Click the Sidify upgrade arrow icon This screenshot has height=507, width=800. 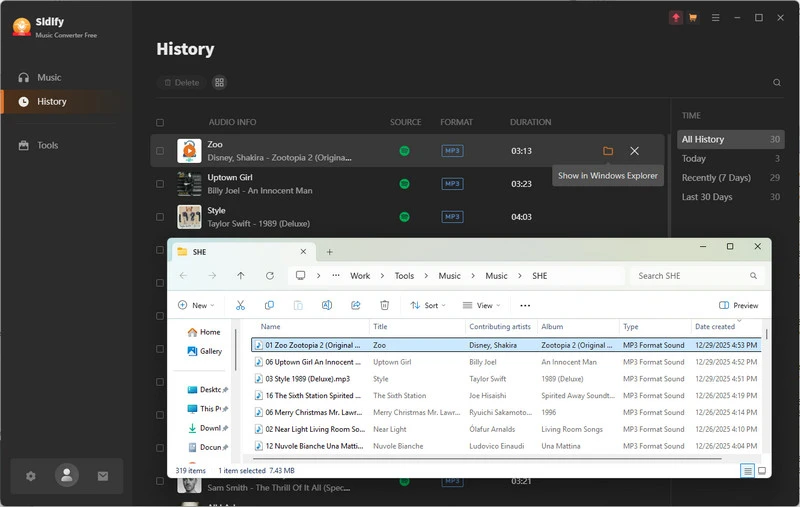[676, 18]
